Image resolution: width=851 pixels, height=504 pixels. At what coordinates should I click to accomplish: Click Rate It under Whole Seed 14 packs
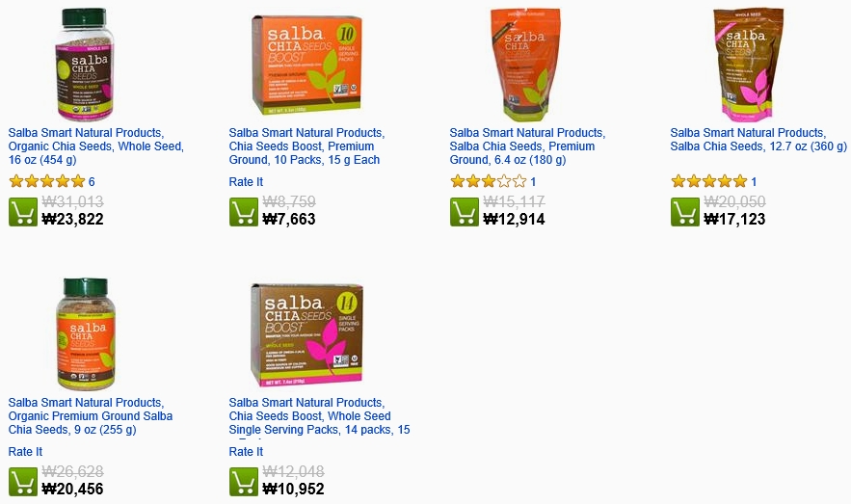[x=246, y=451]
